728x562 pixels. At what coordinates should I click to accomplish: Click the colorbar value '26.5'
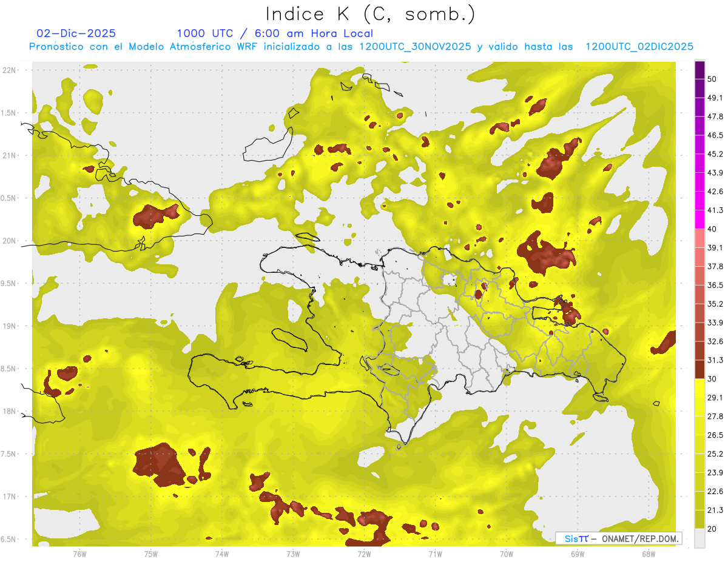coord(716,435)
